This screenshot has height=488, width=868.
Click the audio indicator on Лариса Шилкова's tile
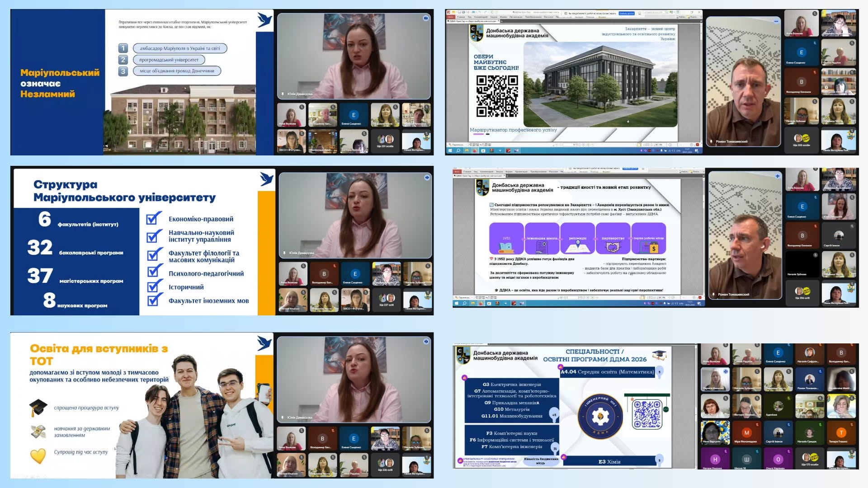click(726, 371)
